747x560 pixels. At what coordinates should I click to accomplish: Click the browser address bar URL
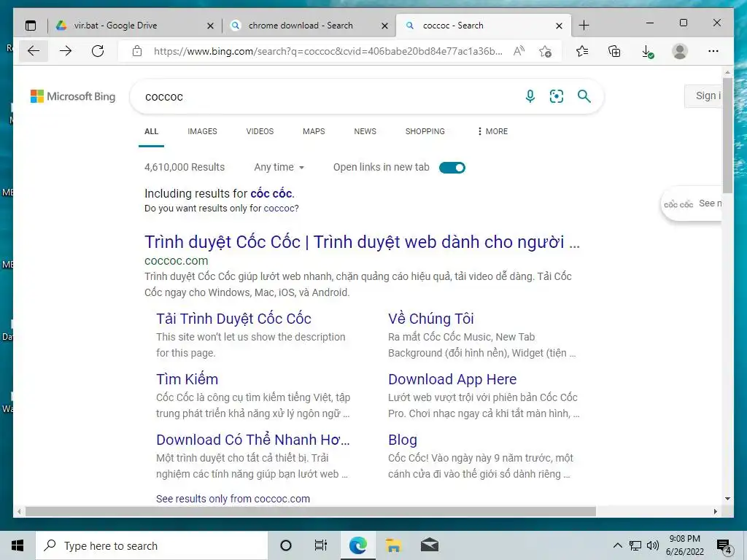pyautogui.click(x=328, y=51)
